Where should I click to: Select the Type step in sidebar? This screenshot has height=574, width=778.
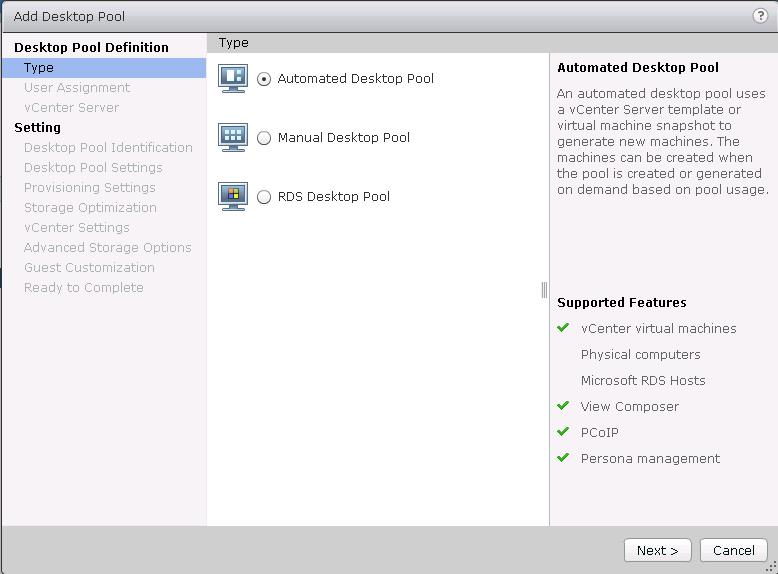pos(39,68)
